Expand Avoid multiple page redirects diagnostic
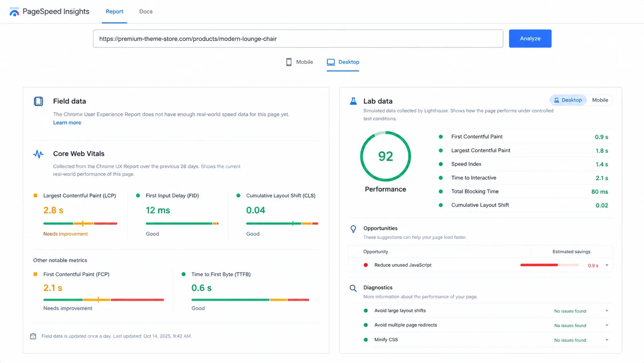Viewport: 644px width, 363px height. click(607, 325)
